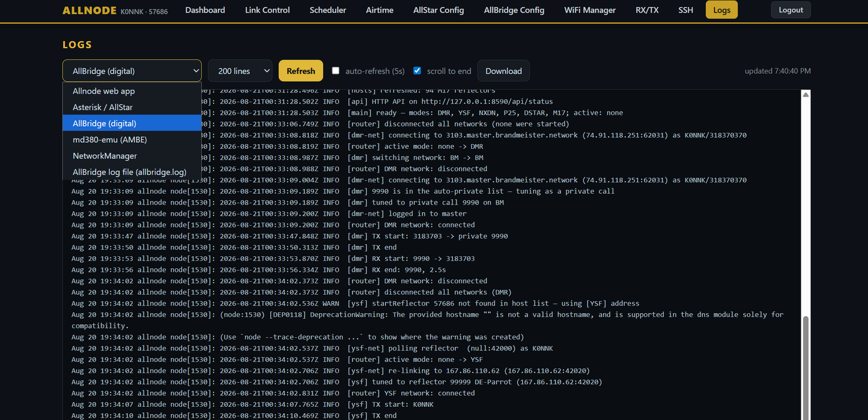Click the 'updated 7:40:40 PM' timestamp
The height and width of the screenshot is (420, 868).
point(777,71)
